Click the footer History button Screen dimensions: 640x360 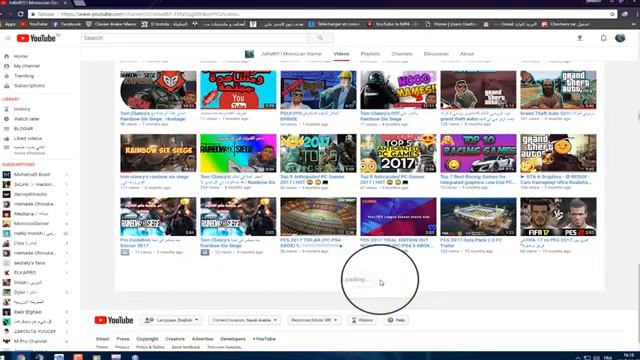click(362, 320)
